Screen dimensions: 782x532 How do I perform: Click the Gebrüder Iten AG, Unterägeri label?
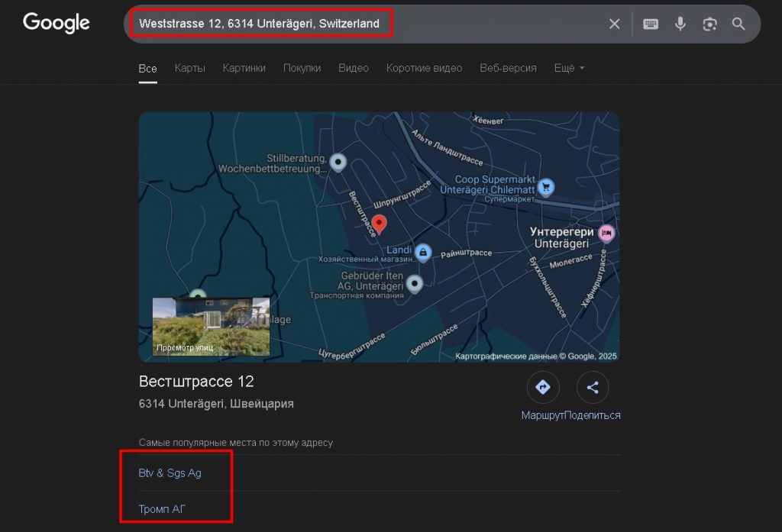click(x=370, y=281)
